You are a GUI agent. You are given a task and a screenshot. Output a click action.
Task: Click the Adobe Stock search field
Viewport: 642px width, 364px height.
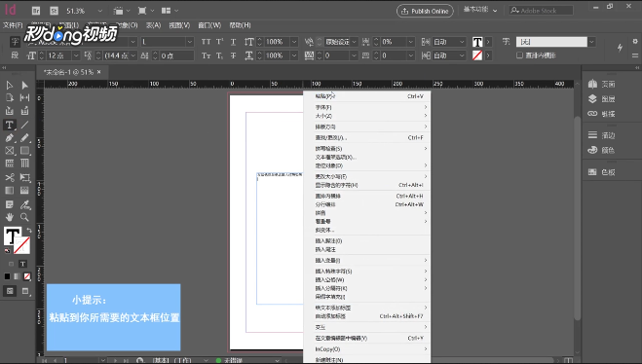point(541,11)
